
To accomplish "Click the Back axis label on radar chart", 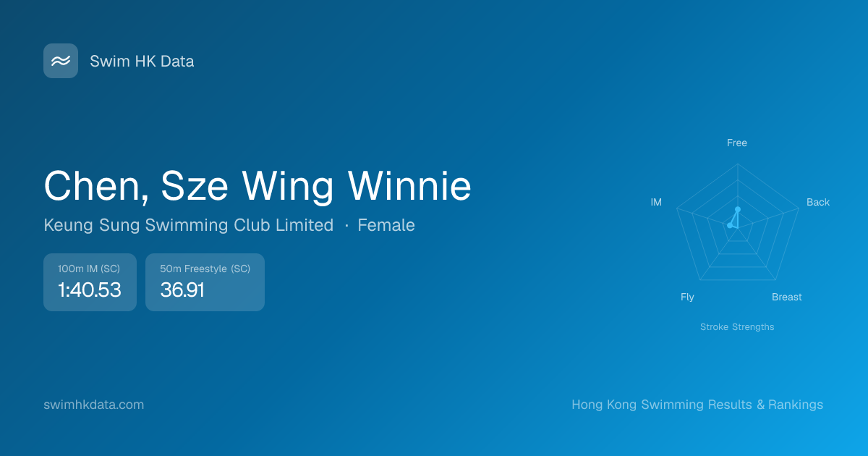I will pos(818,202).
